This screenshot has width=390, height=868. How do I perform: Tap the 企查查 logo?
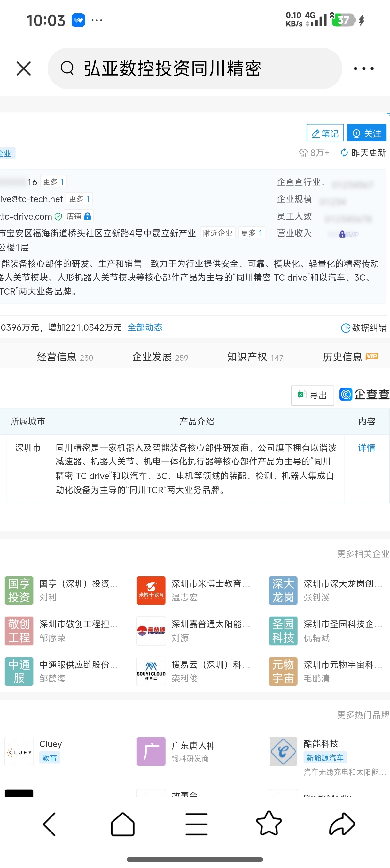pos(364,394)
